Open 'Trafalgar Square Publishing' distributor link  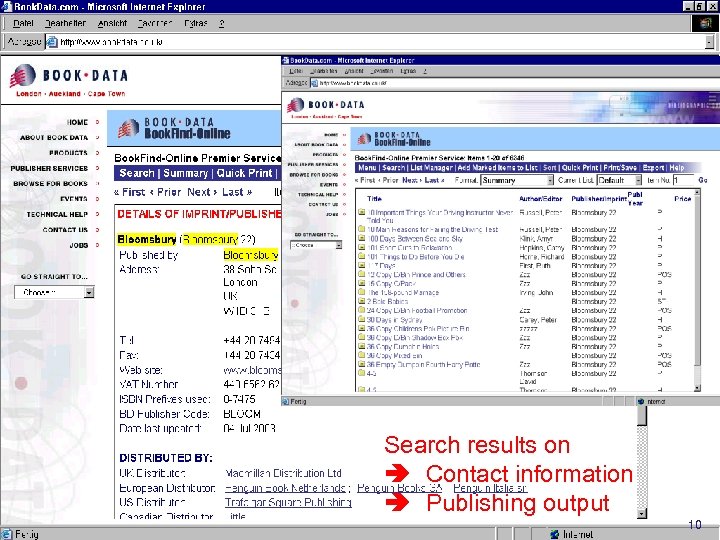tap(288, 502)
